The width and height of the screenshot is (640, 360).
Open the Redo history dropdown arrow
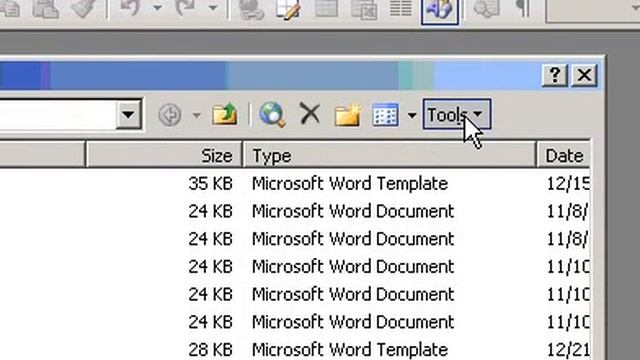213,7
